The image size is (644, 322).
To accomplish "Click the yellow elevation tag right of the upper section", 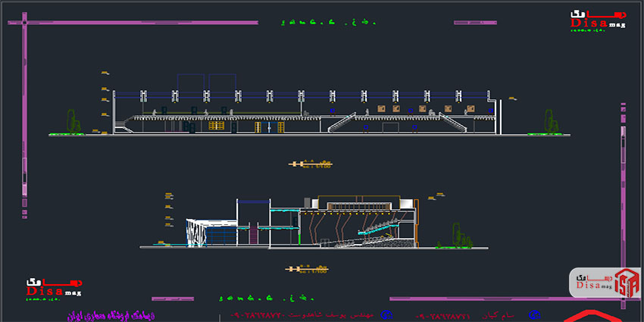I will (513, 98).
